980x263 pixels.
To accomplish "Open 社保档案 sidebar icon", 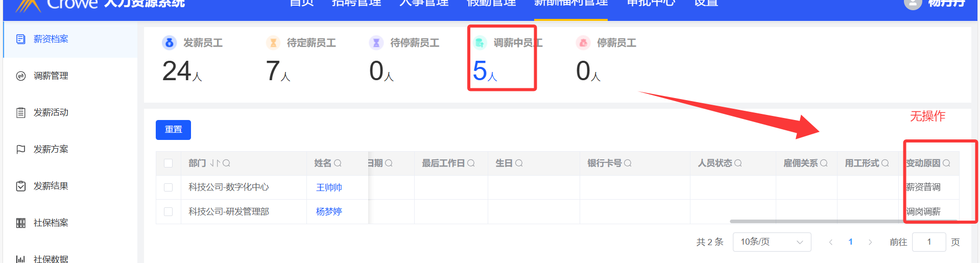I will 21,223.
